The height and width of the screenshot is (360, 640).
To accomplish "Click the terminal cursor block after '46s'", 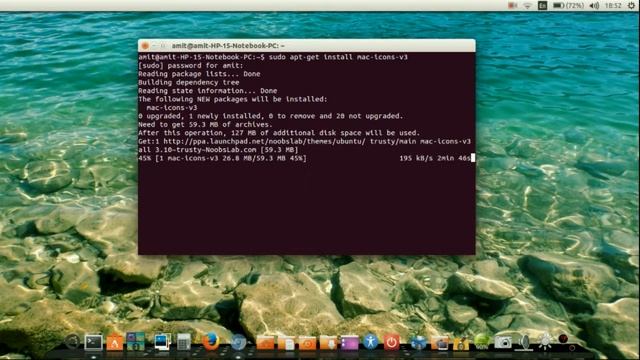I will (473, 158).
